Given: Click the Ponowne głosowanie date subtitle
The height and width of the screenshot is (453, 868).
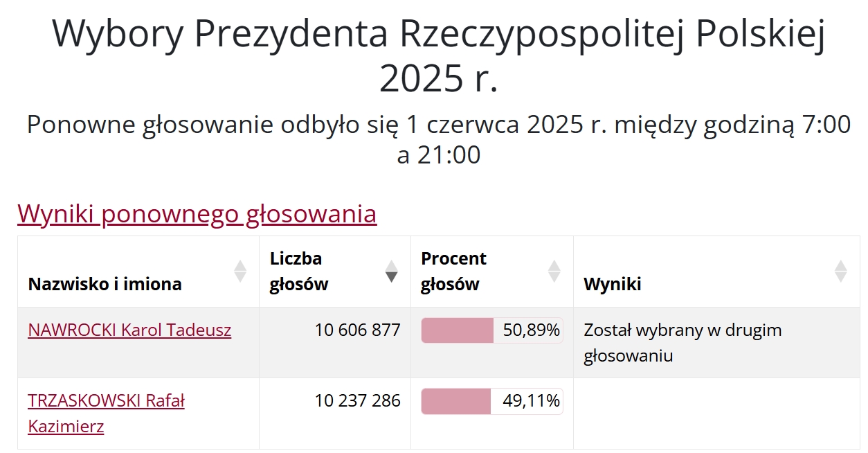Looking at the screenshot, I should 439,139.
